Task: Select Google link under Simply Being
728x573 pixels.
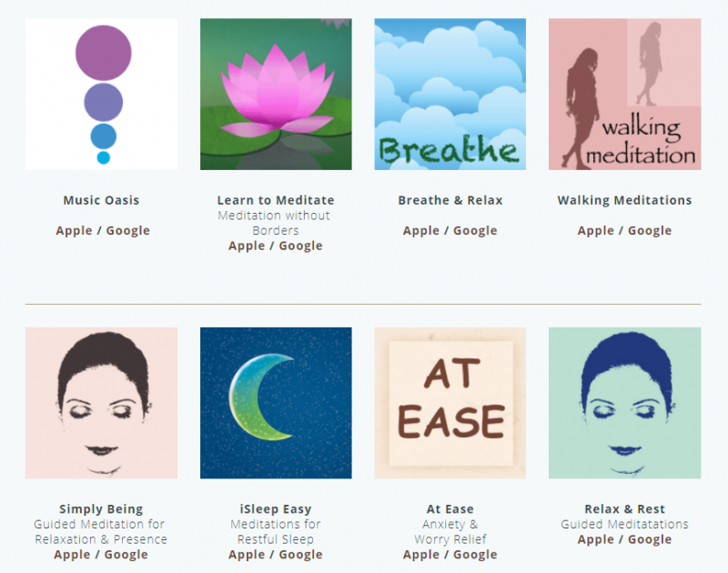Action: click(126, 555)
